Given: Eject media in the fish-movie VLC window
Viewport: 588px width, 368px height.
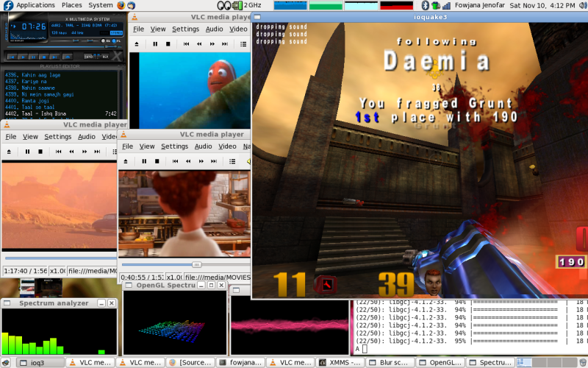Looking at the screenshot, I should 137,44.
